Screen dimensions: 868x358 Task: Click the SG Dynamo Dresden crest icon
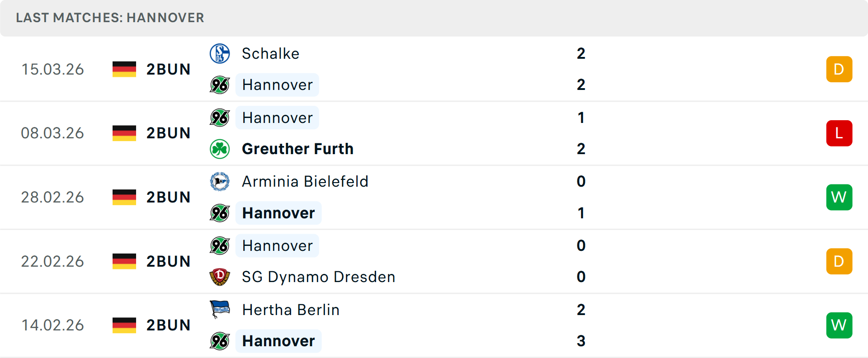point(220,277)
